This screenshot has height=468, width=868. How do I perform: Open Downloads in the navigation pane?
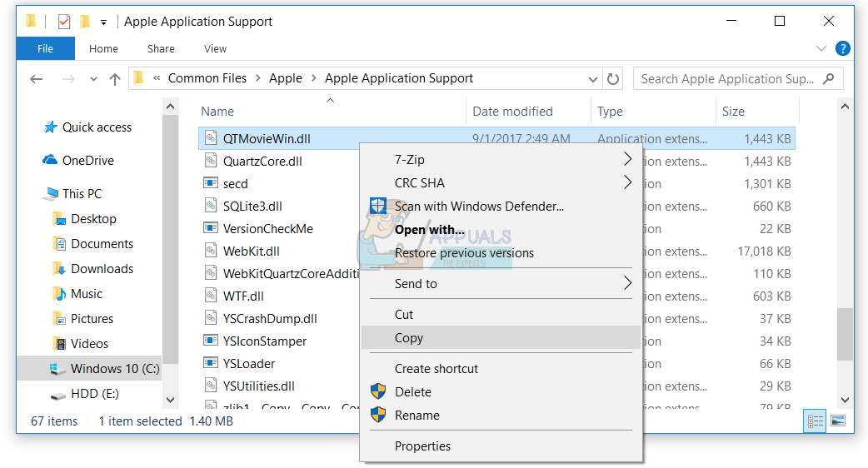(x=102, y=269)
